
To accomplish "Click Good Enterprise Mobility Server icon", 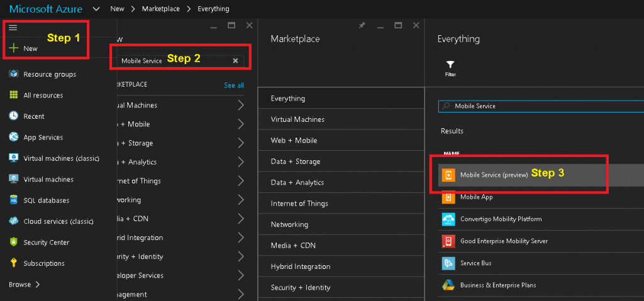I will [x=448, y=241].
